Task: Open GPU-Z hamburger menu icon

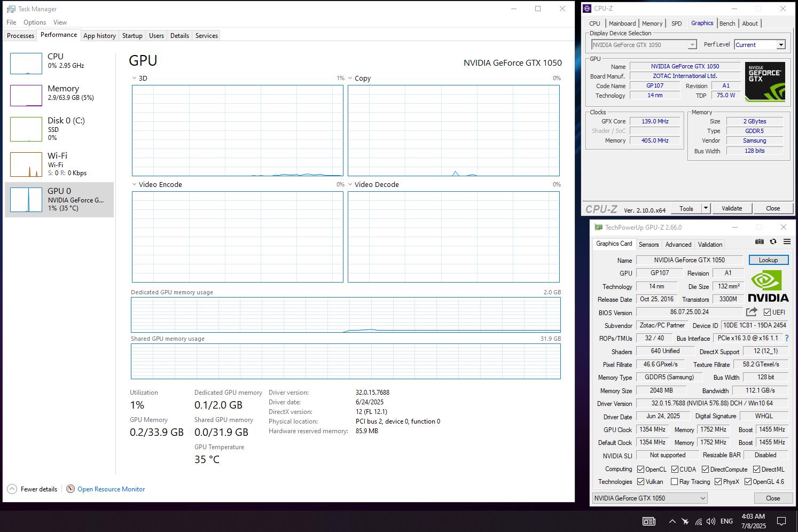Action: (787, 241)
